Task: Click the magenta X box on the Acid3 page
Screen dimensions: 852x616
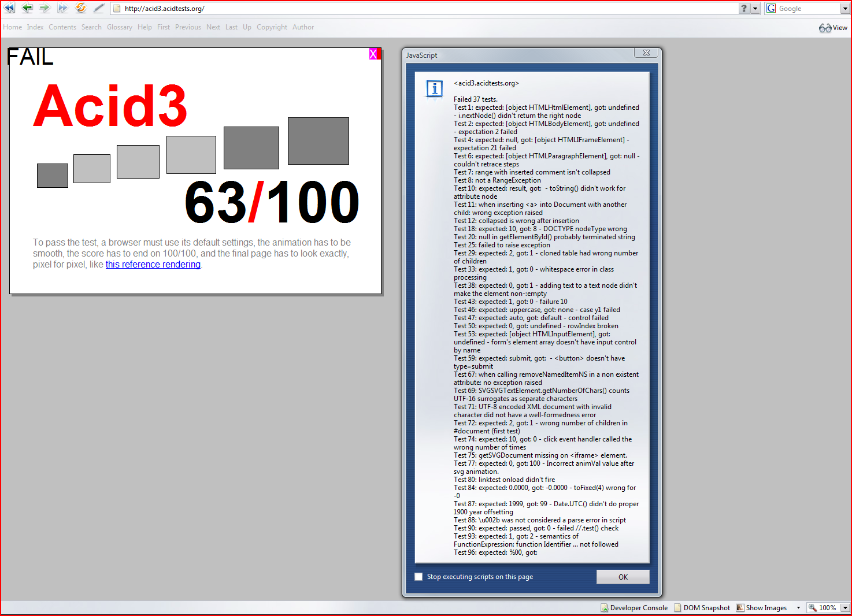Action: (x=373, y=54)
